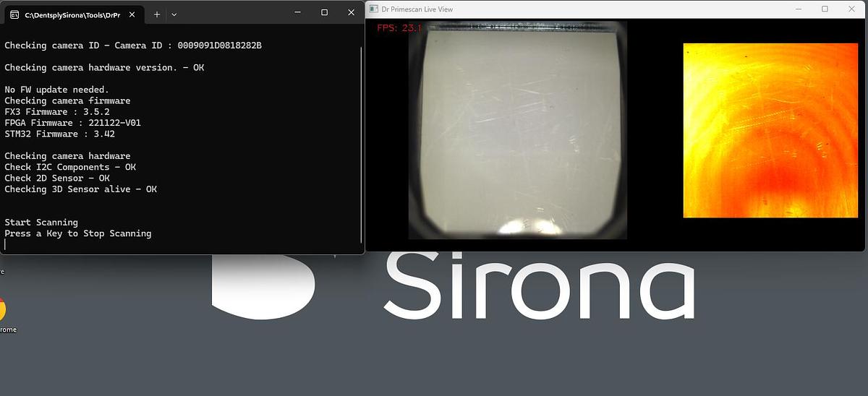This screenshot has width=868, height=396.
Task: Select the C:\DentsplySirona\Tools\DrPr terminal tab
Action: click(x=73, y=14)
